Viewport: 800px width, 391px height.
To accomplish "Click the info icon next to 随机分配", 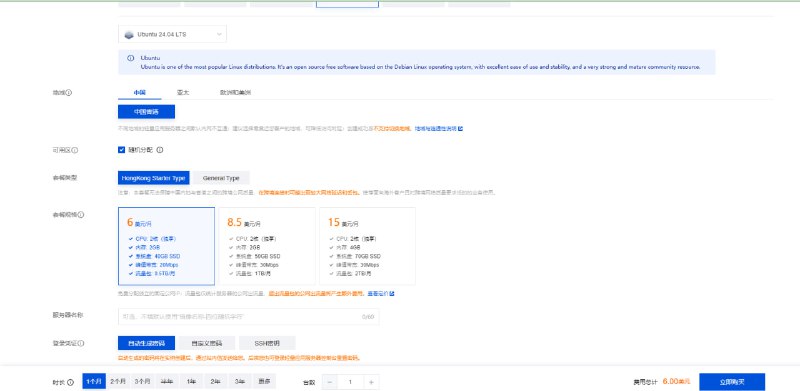I will pos(160,150).
